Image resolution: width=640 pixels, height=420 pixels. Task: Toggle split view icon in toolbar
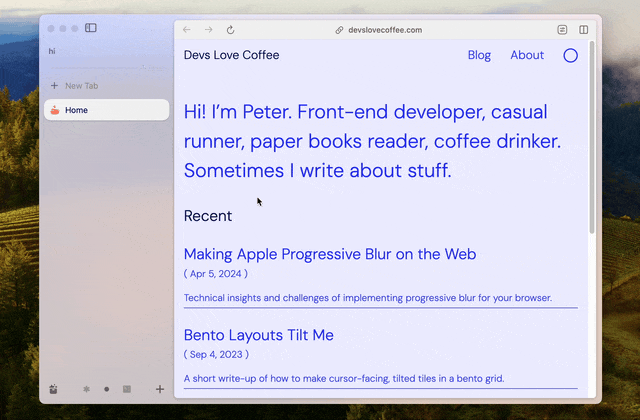tap(584, 30)
